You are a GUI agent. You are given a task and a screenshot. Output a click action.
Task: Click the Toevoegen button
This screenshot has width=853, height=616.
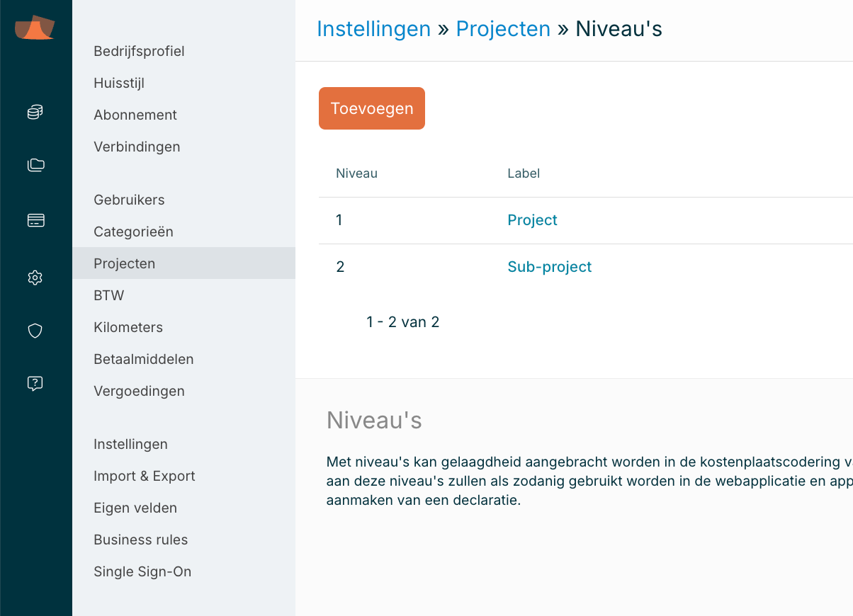click(372, 108)
